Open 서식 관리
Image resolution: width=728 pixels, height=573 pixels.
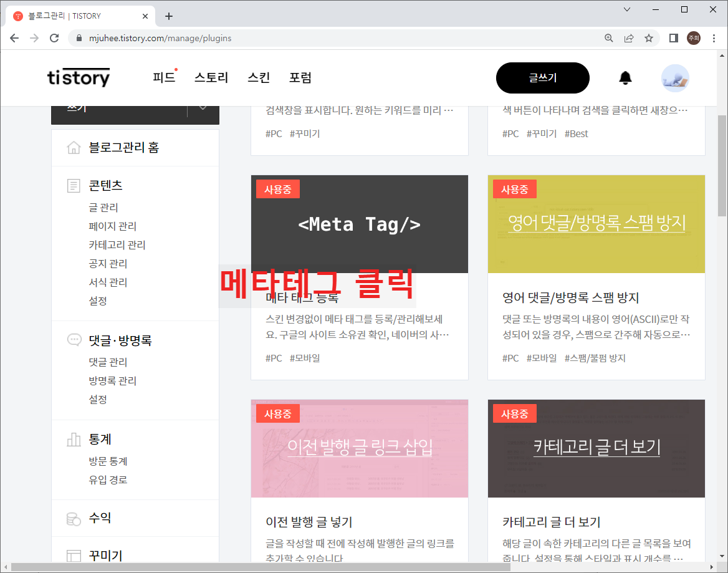click(x=108, y=282)
